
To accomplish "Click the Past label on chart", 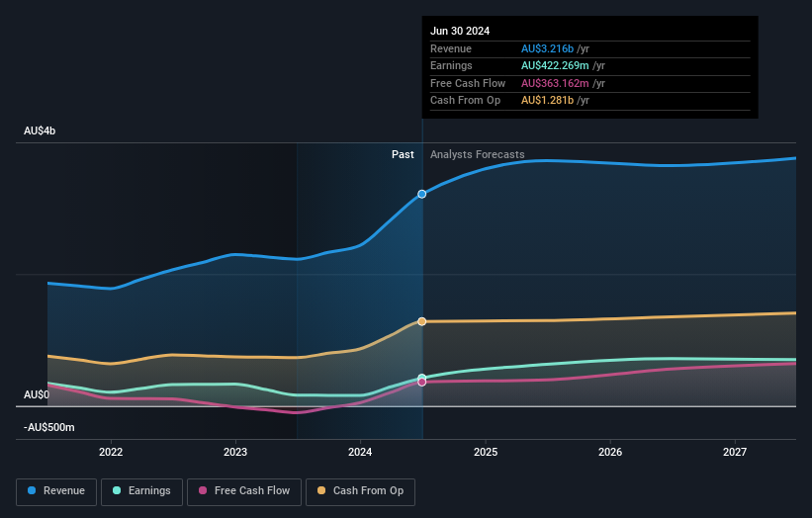I will (403, 154).
